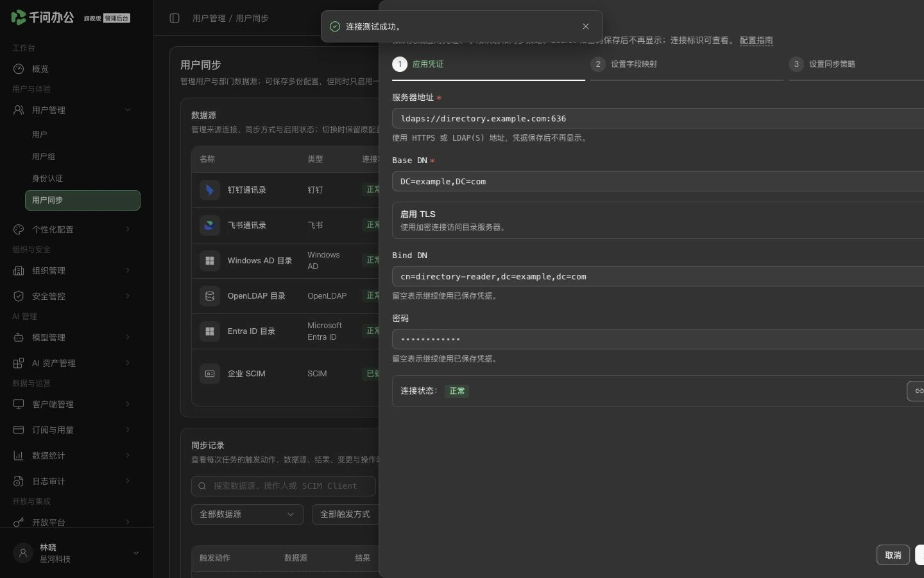Screen dimensions: 924x578
Task: Collapse the 用户管理 menu chevron
Action: (128, 110)
